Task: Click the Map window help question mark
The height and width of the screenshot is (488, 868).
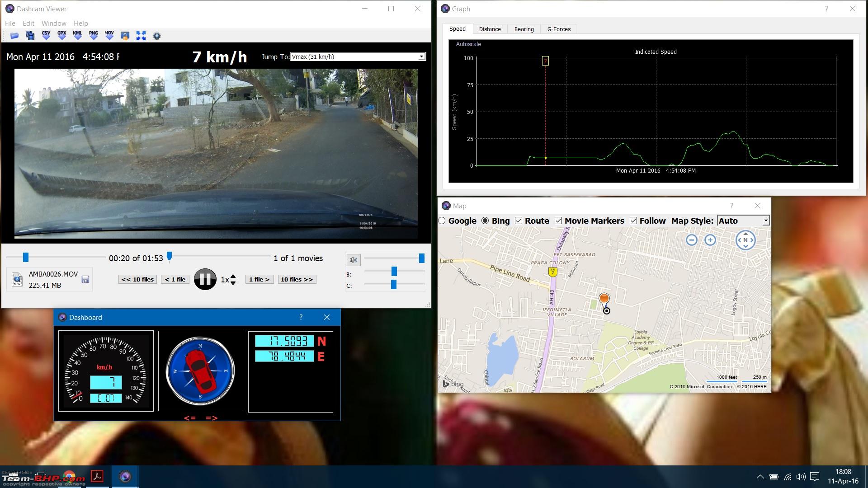Action: pos(731,206)
